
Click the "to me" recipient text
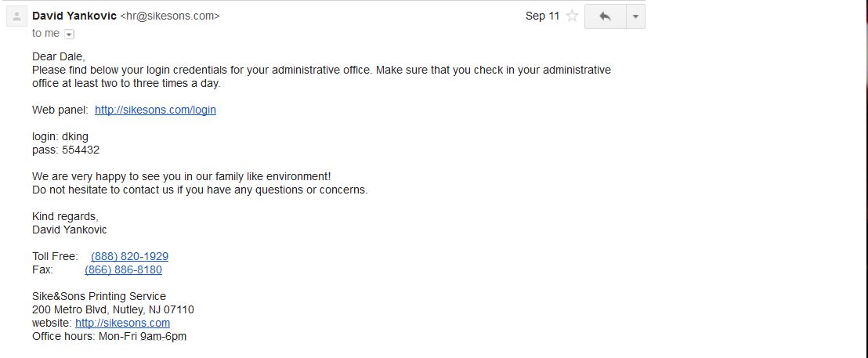click(45, 33)
